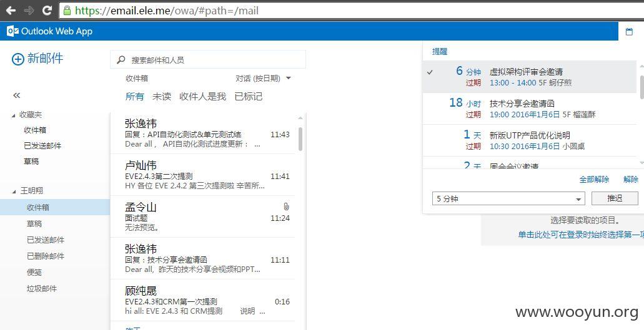The image size is (644, 330).
Task: Click the 单击此处可在登录时始终选择第一项 link
Action: point(581,235)
